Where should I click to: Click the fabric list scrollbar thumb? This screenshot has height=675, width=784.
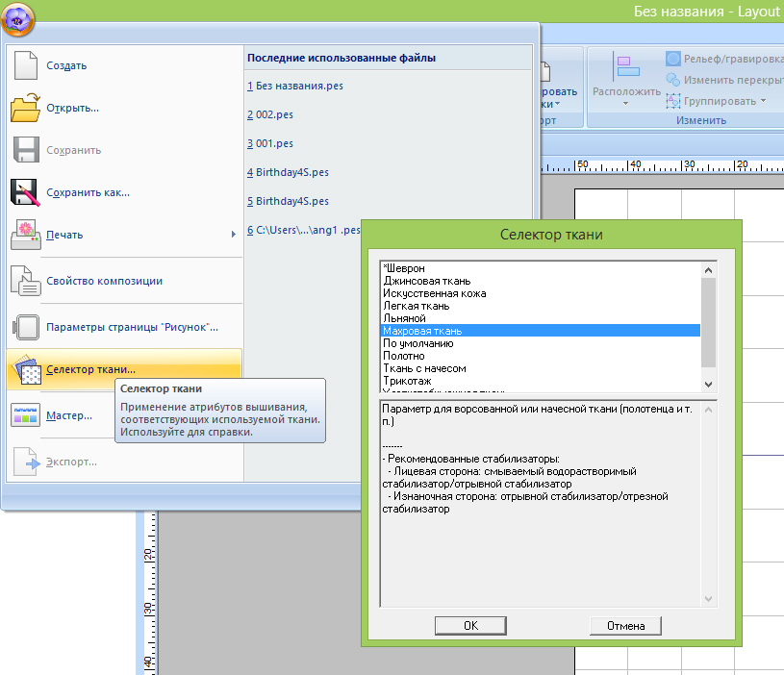pyautogui.click(x=708, y=322)
